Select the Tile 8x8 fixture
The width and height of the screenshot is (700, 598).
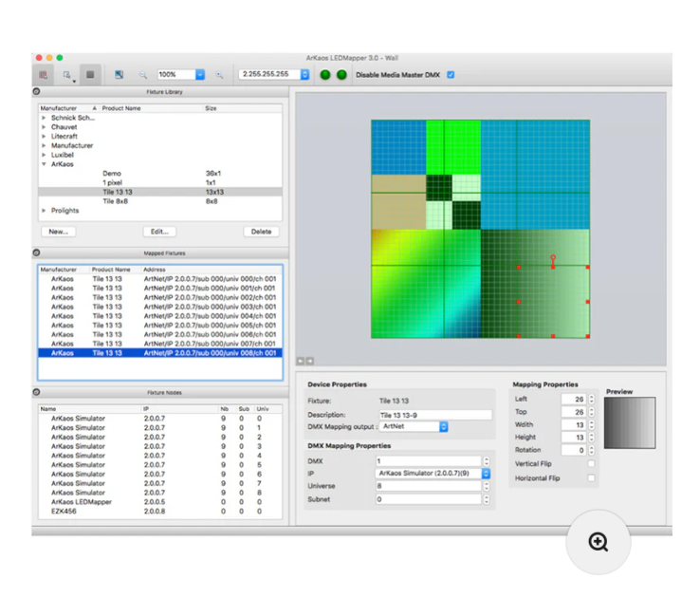click(x=116, y=201)
